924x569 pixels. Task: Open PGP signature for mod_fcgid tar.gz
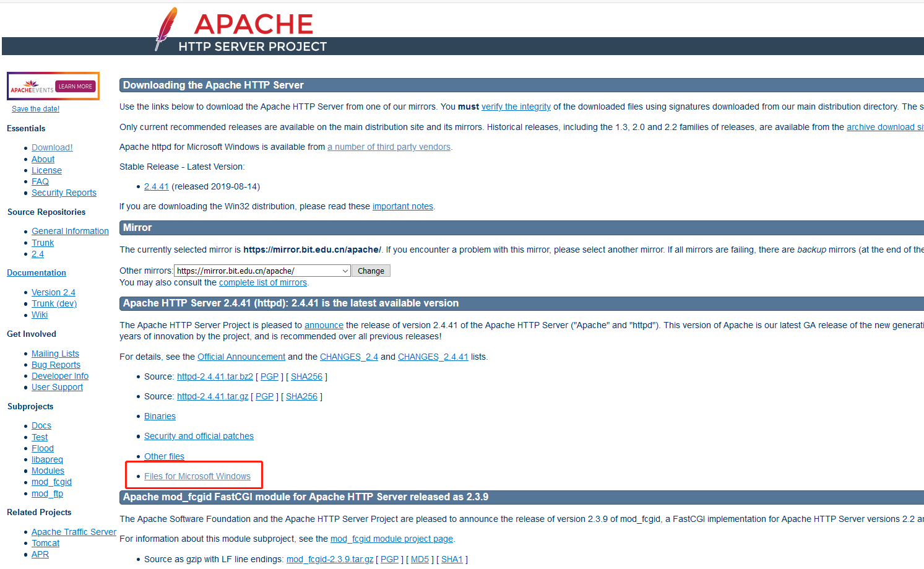pos(389,559)
